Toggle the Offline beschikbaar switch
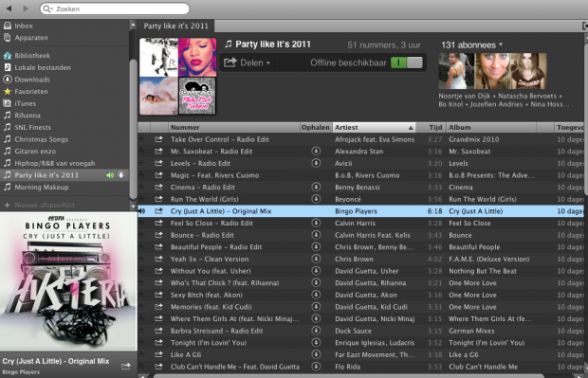The height and width of the screenshot is (378, 588). 407,63
